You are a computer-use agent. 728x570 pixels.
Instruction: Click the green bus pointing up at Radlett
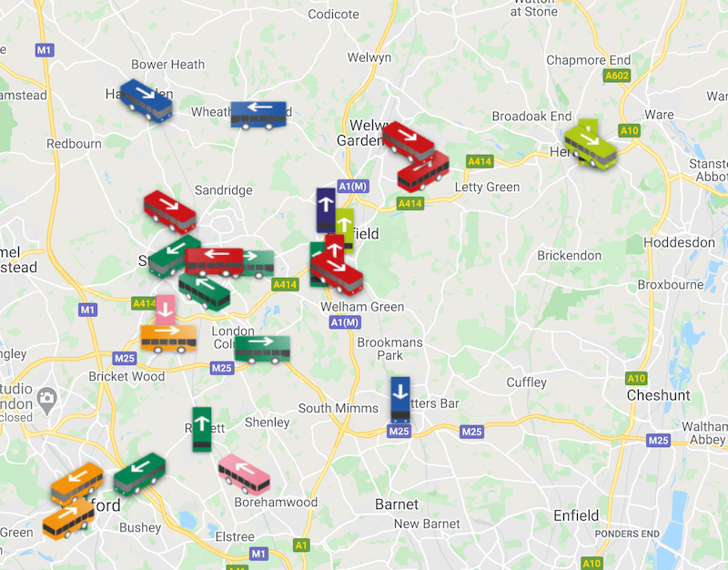202,430
